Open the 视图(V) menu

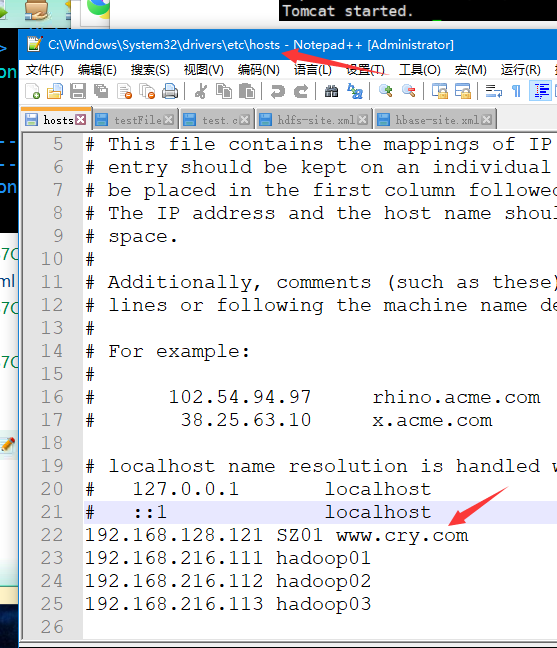203,70
